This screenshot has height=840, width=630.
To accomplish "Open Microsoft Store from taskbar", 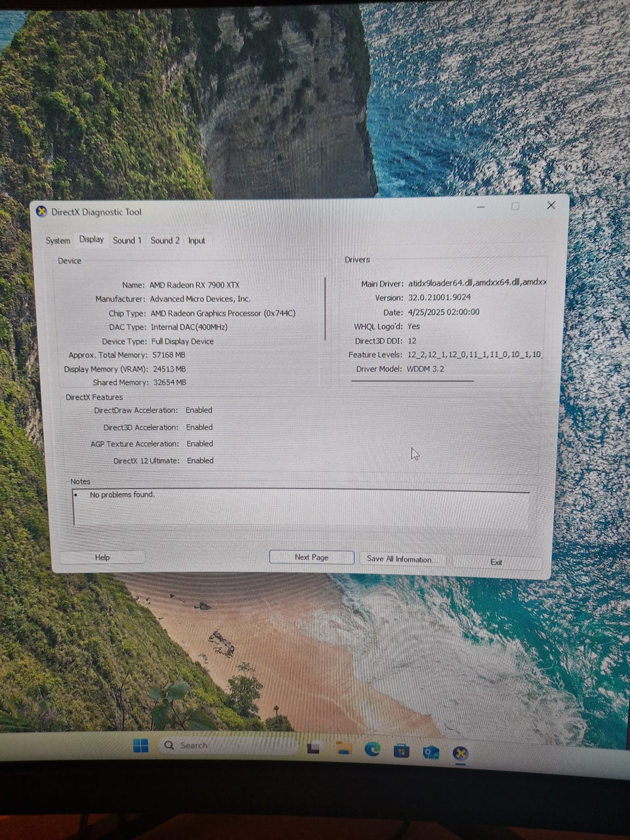I will [402, 751].
